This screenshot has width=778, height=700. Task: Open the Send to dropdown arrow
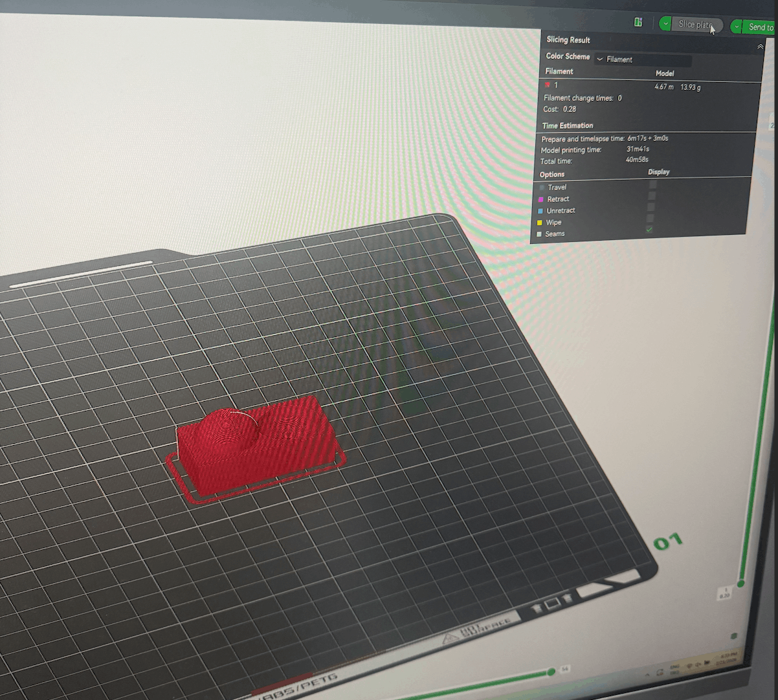coord(737,27)
